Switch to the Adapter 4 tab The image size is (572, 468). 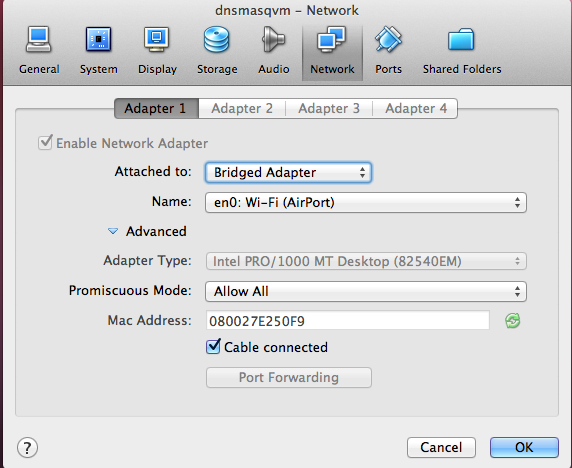pos(416,108)
